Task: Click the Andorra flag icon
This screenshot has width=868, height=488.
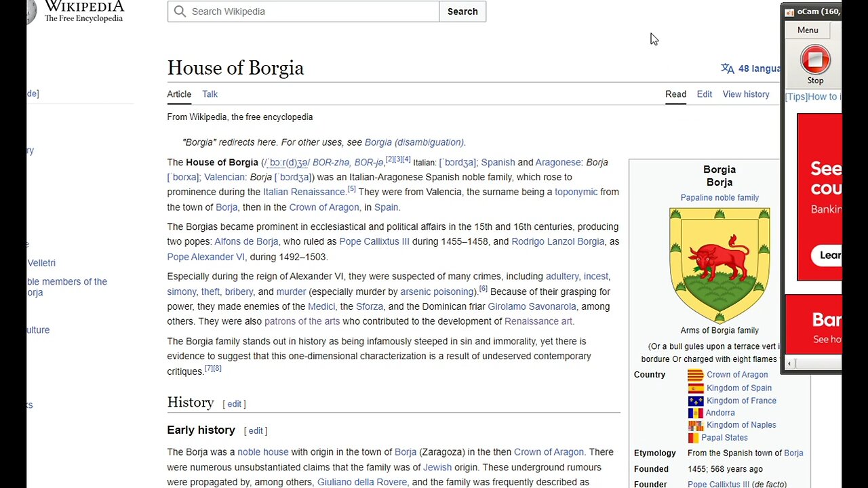Action: (x=696, y=413)
